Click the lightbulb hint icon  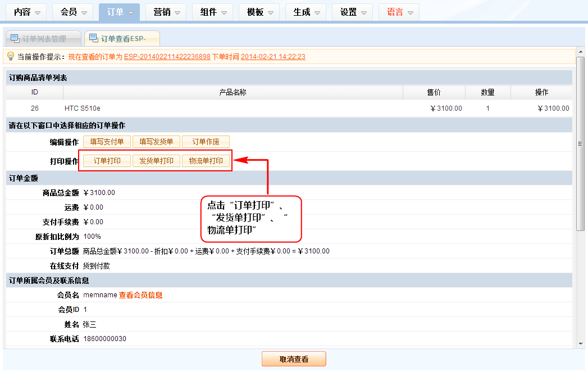10,56
